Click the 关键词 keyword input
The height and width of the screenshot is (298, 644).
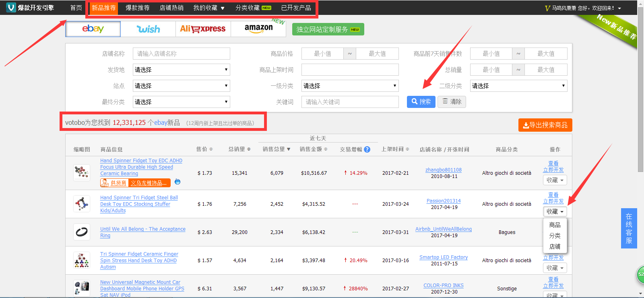click(x=350, y=102)
